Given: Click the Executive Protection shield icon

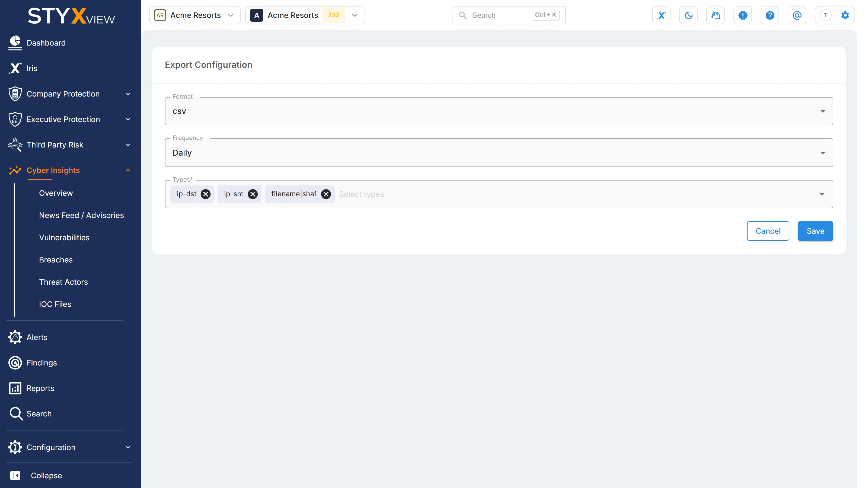Looking at the screenshot, I should (15, 119).
